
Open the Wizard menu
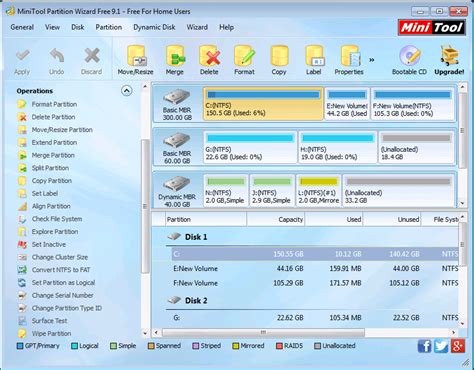(x=197, y=27)
